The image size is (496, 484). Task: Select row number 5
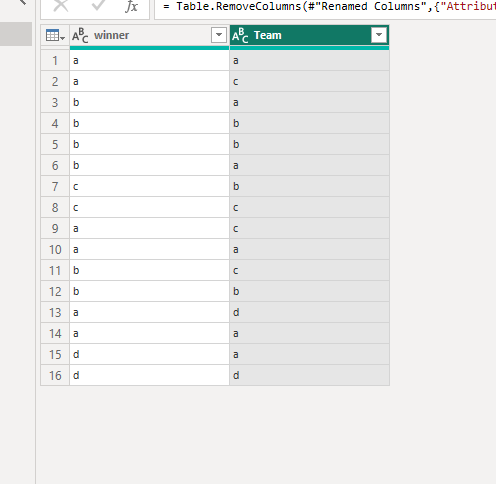click(x=55, y=145)
